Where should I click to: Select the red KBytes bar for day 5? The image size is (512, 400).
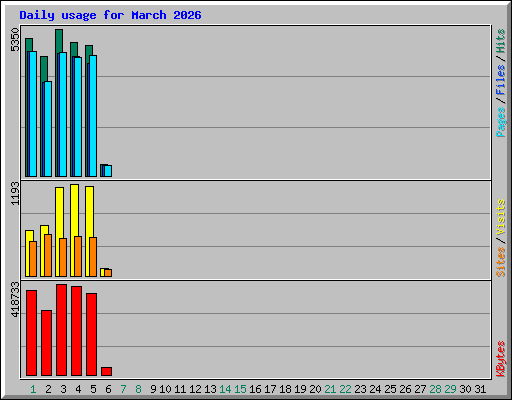[x=91, y=335]
